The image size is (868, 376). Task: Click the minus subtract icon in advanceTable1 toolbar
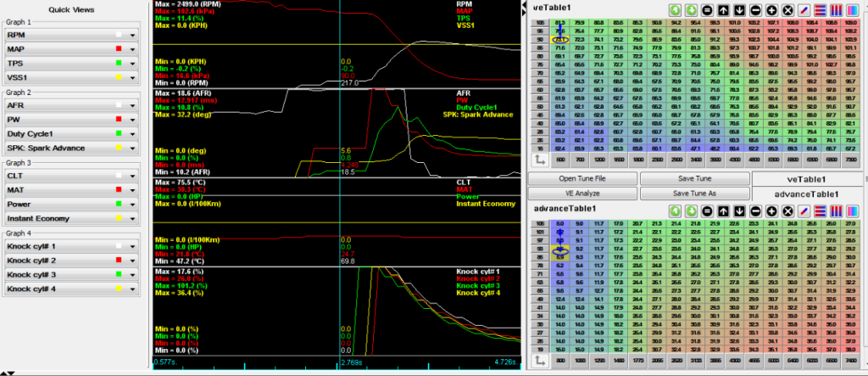755,210
